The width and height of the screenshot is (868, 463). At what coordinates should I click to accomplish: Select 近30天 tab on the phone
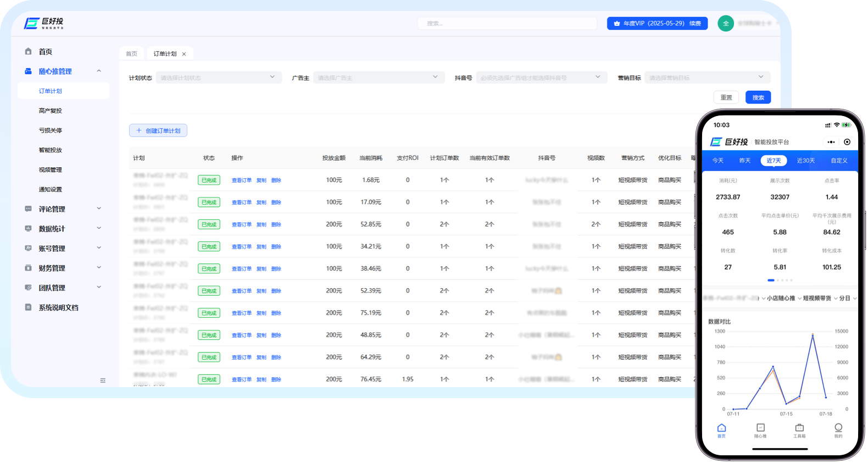pos(806,161)
